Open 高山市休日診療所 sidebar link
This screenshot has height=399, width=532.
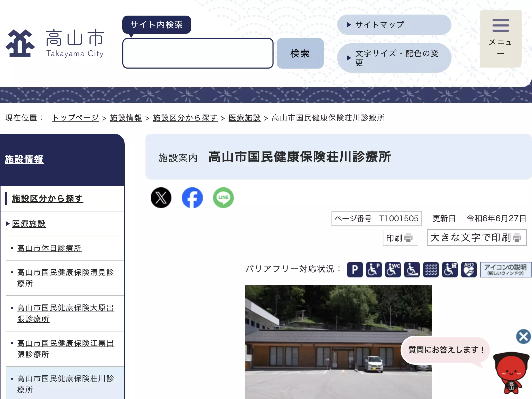(x=49, y=248)
